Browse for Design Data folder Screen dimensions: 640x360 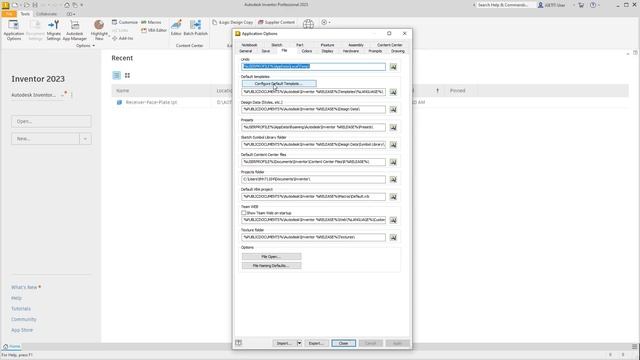click(x=393, y=109)
